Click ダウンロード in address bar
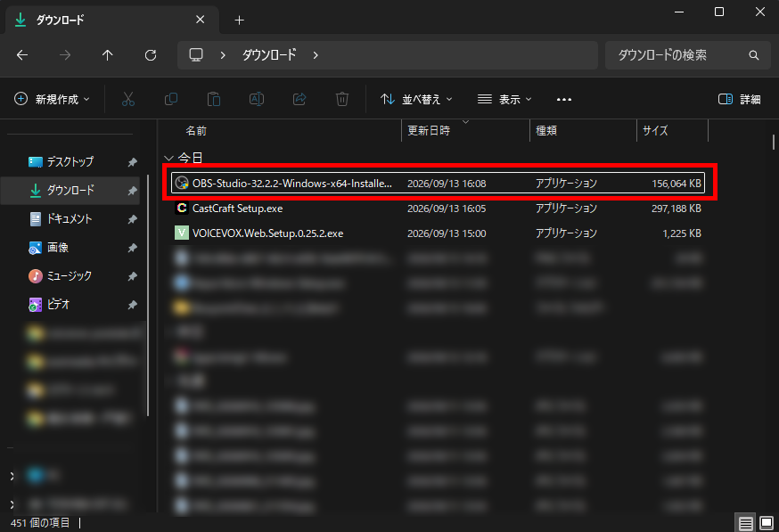The image size is (779, 532). 269,55
